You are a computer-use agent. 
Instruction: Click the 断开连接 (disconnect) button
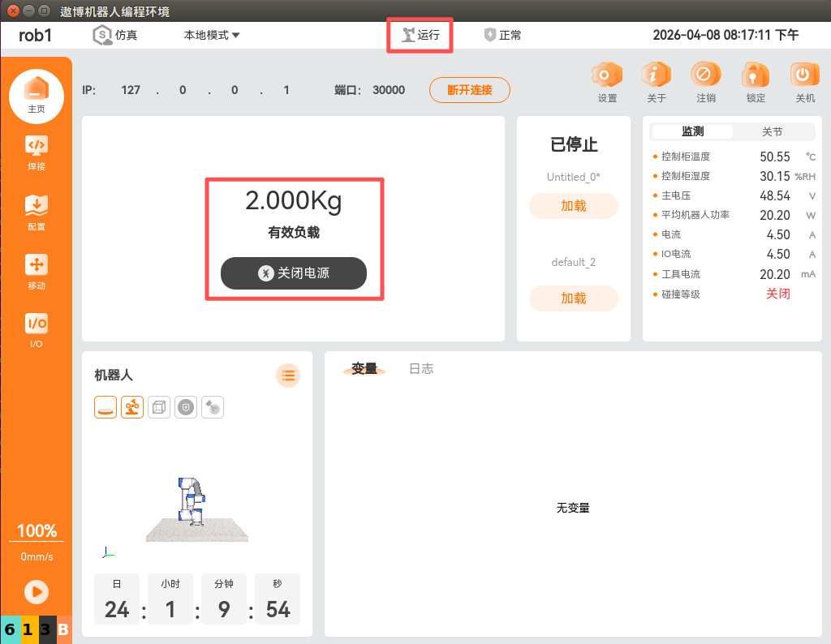pyautogui.click(x=469, y=90)
